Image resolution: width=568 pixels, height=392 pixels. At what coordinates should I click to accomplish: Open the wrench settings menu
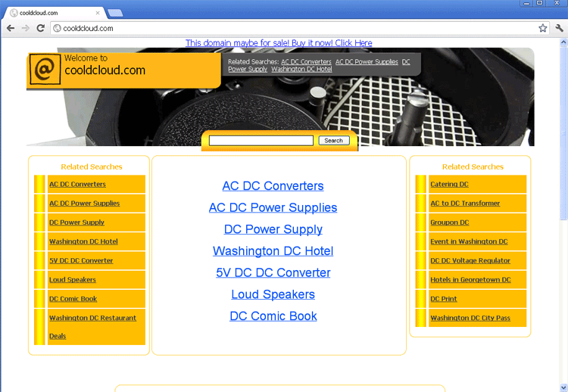click(559, 28)
